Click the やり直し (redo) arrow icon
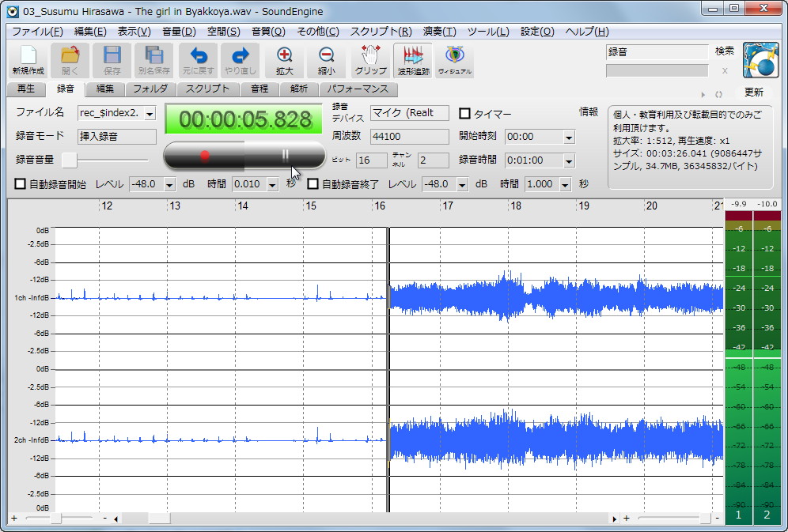 coord(241,60)
